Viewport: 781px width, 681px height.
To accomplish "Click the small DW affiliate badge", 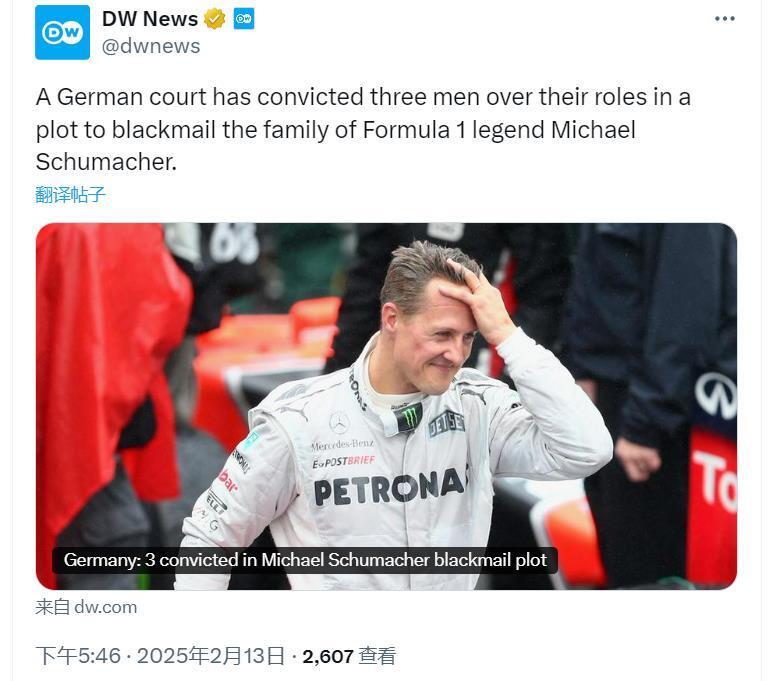I will (x=244, y=19).
